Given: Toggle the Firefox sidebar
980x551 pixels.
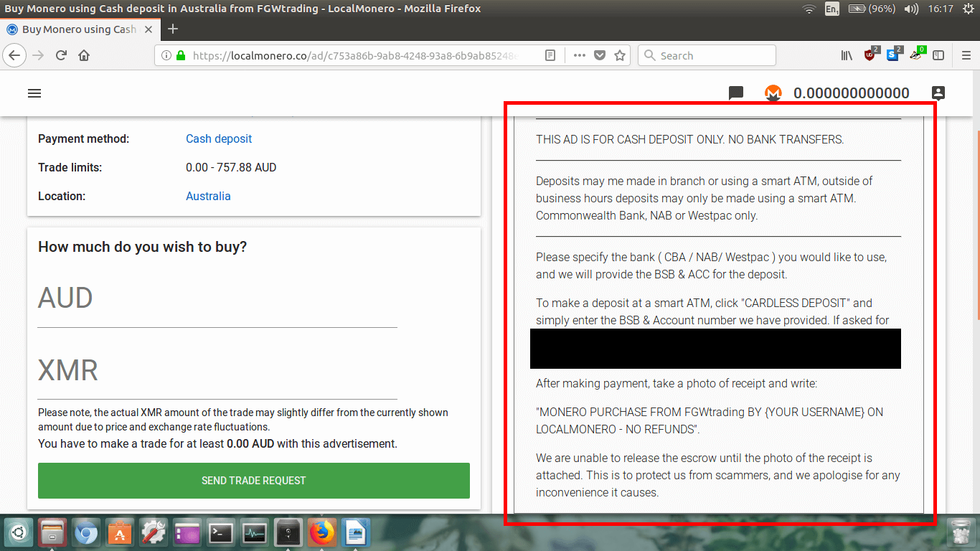Looking at the screenshot, I should (x=938, y=55).
